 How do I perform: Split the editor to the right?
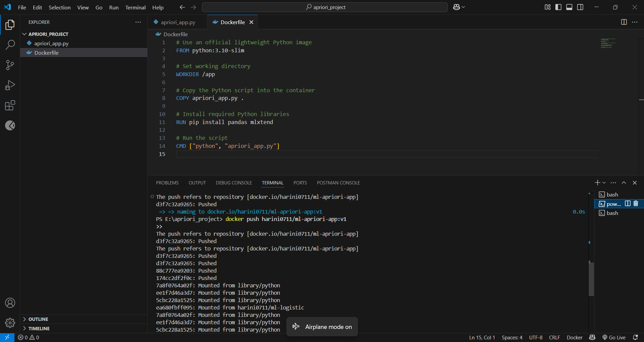(x=624, y=22)
